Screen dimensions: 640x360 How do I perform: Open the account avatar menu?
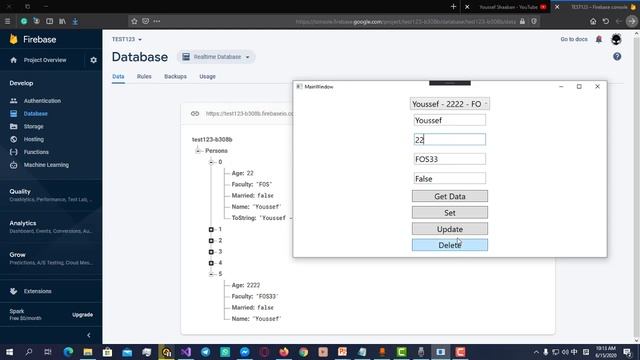pyautogui.click(x=616, y=39)
